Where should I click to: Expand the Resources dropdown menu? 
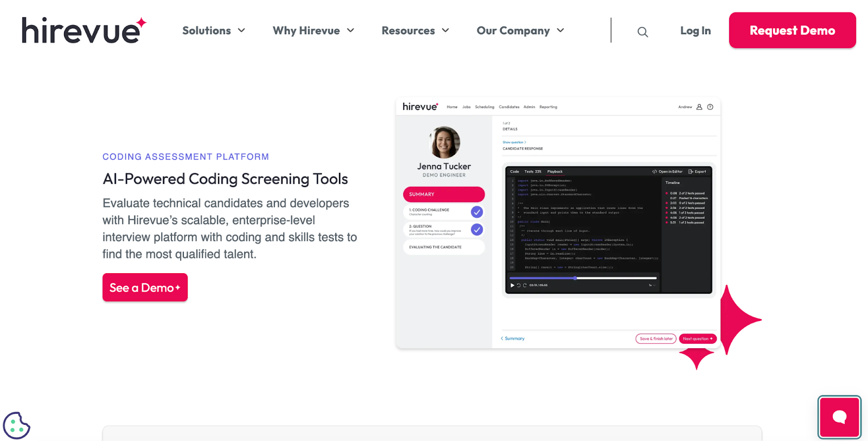[x=416, y=30]
